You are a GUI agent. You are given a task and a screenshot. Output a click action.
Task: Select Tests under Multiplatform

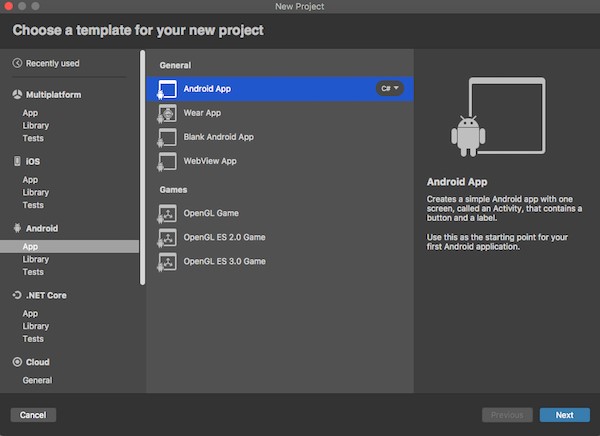(x=33, y=138)
